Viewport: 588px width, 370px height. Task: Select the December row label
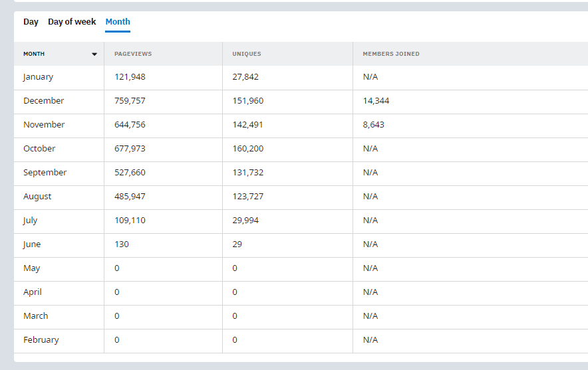[x=43, y=101]
